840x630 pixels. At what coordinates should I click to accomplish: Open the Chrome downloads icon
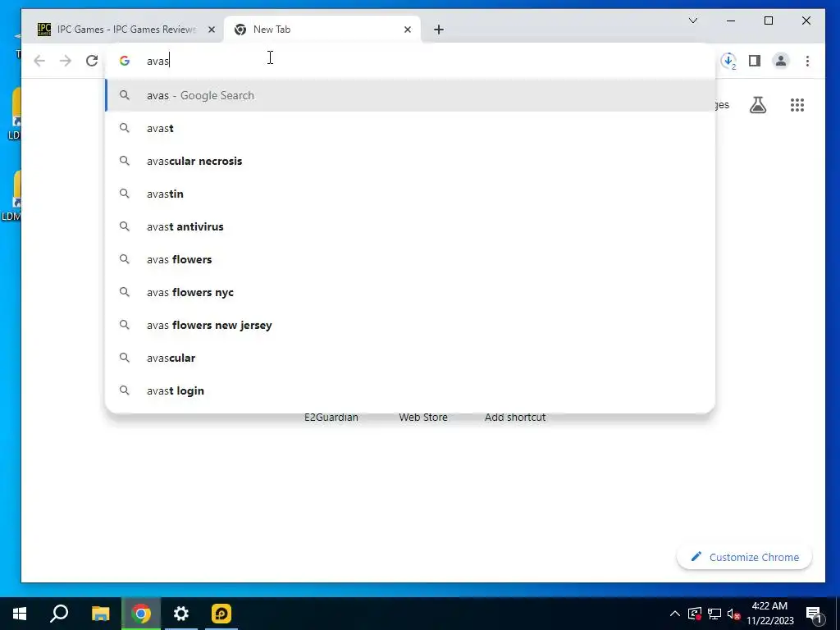[x=728, y=61]
